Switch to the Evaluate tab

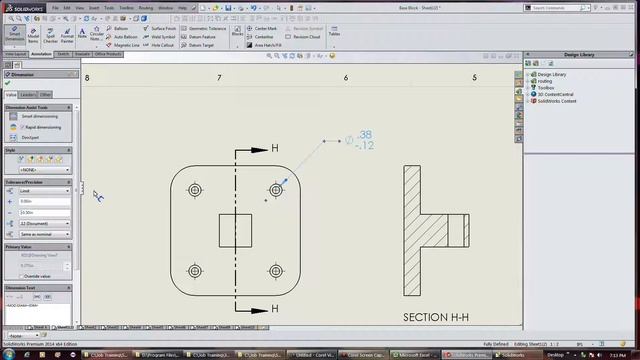[x=82, y=54]
